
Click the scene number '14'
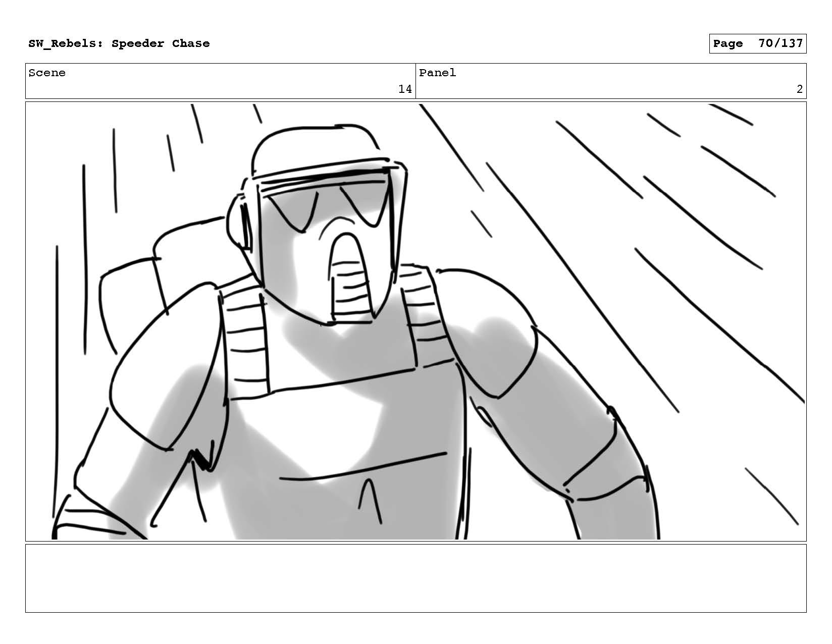[x=405, y=89]
